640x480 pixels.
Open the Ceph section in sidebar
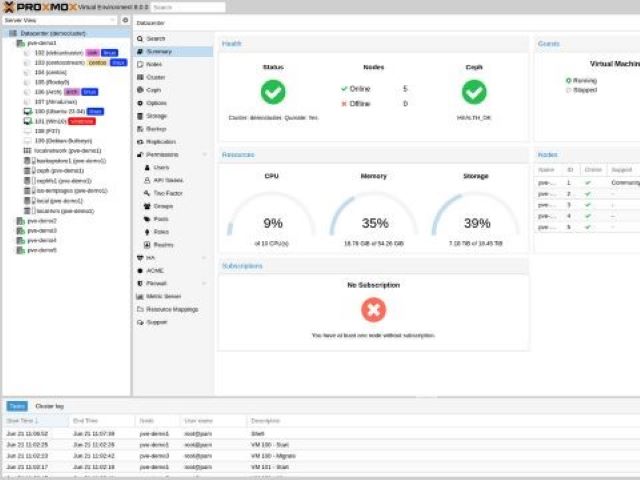pyautogui.click(x=153, y=90)
